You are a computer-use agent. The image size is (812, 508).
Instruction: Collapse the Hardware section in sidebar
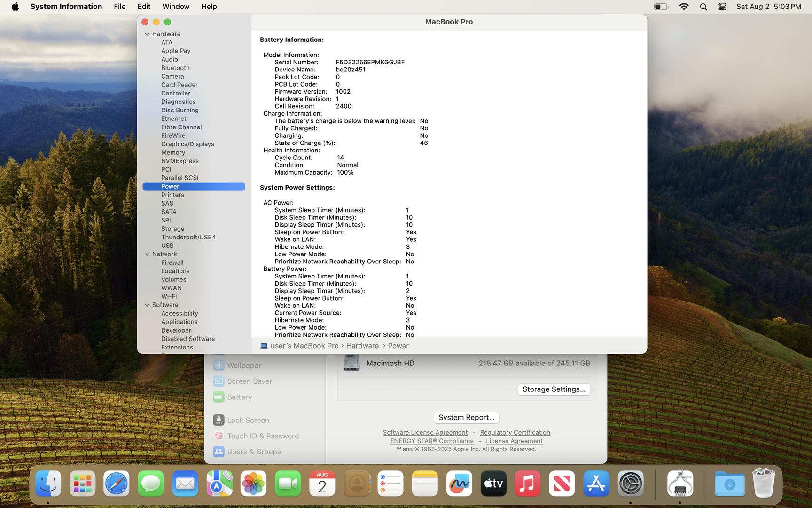point(147,34)
